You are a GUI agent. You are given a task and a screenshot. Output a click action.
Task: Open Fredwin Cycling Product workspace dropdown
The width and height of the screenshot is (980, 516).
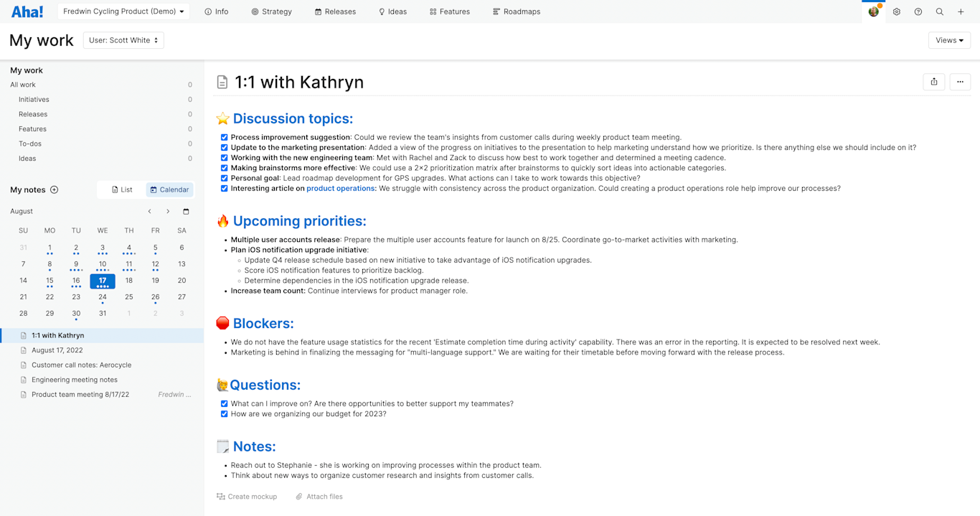click(x=123, y=11)
